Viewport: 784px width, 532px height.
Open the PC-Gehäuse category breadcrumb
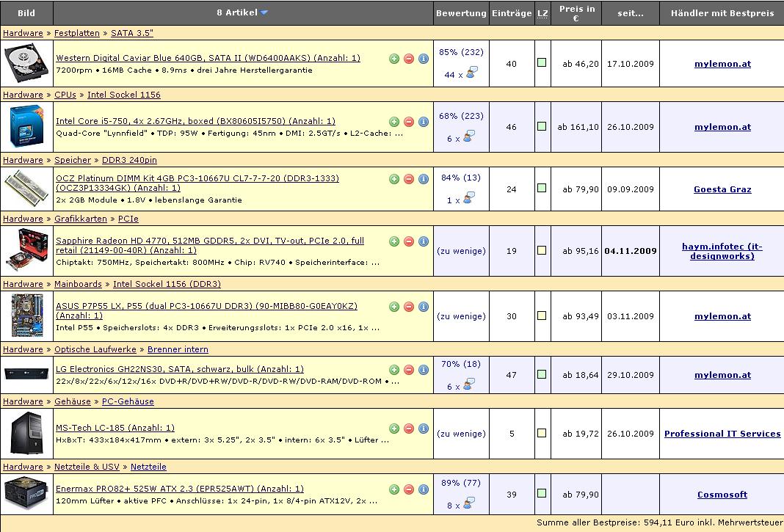tap(128, 401)
